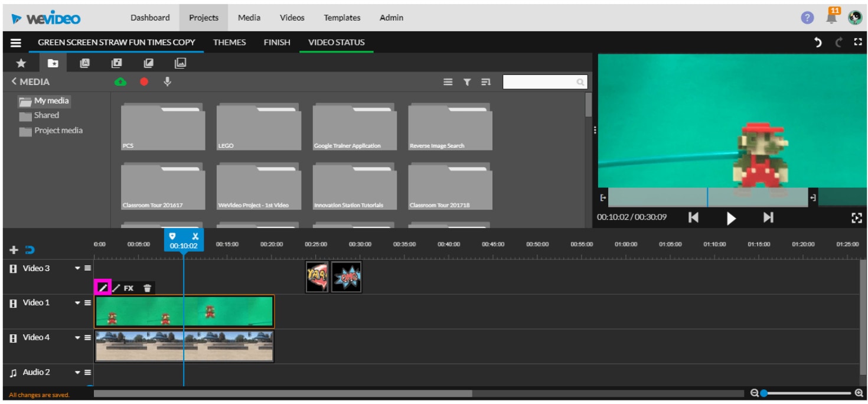Select the Shared folder

pos(39,116)
